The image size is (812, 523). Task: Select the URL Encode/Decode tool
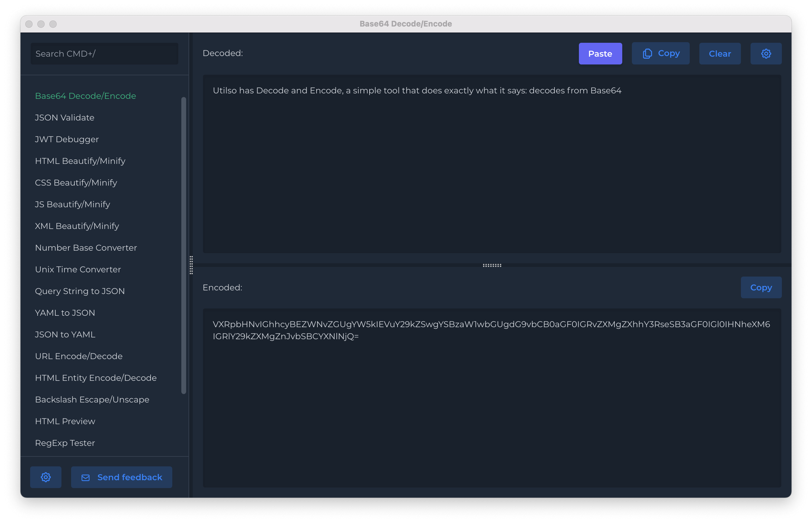[x=79, y=356]
